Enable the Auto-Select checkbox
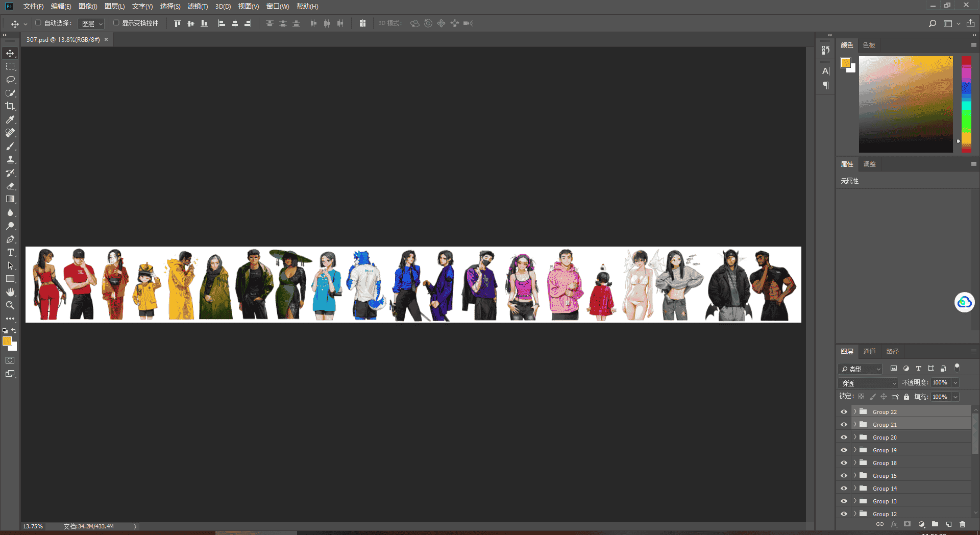The height and width of the screenshot is (535, 980). tap(38, 23)
